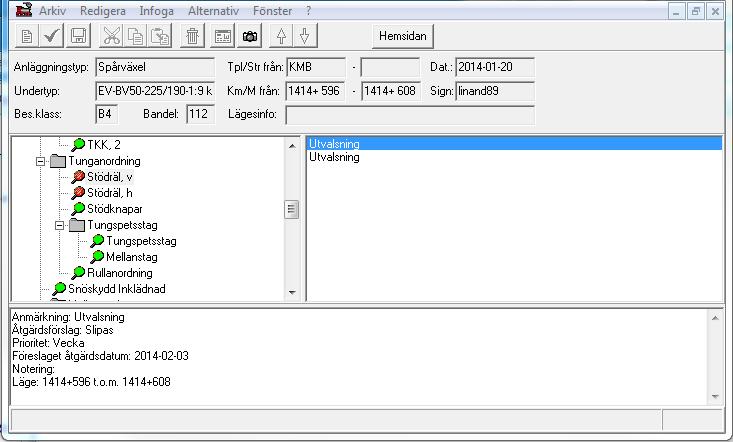Click the Save floppy disk icon
Image resolution: width=733 pixels, height=442 pixels.
pyautogui.click(x=78, y=36)
